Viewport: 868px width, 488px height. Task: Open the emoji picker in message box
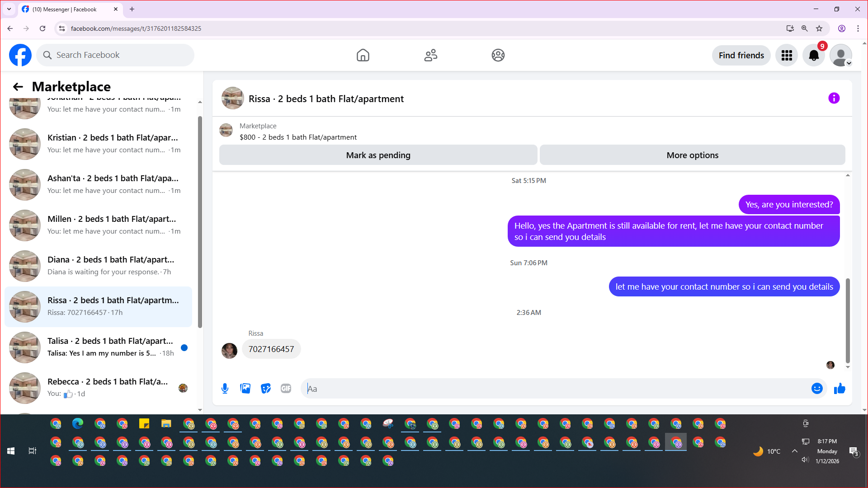(816, 389)
